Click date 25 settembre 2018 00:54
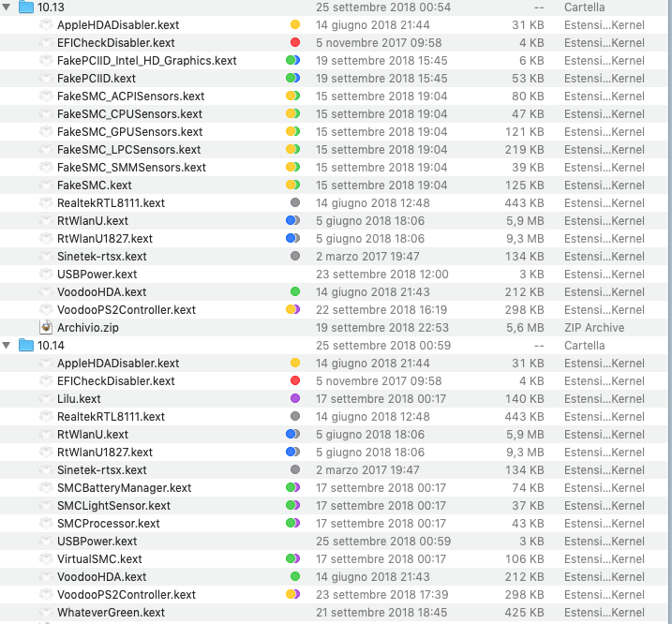 (383, 7)
